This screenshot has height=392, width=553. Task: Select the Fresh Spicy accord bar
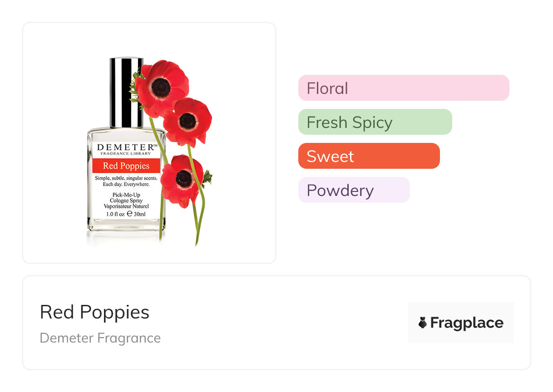coord(375,122)
